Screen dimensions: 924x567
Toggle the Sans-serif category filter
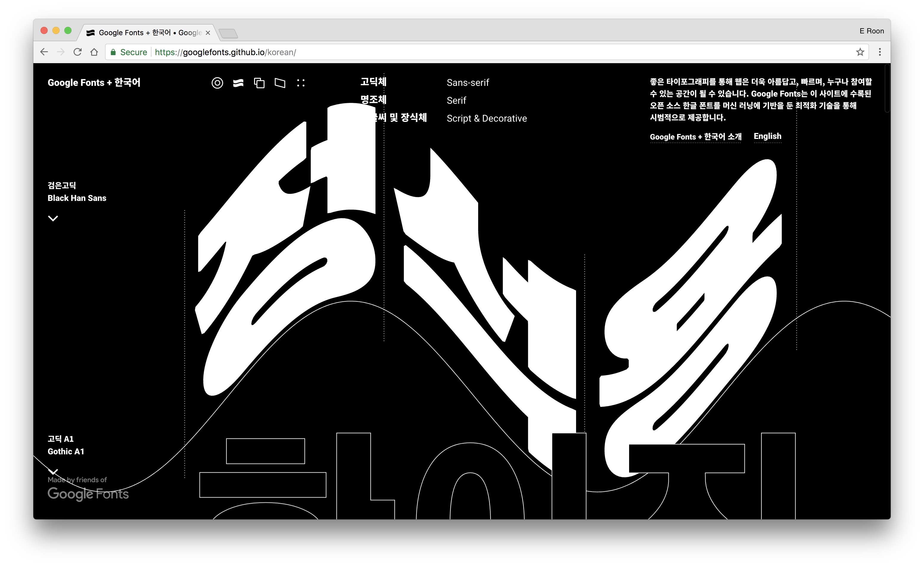pos(468,83)
